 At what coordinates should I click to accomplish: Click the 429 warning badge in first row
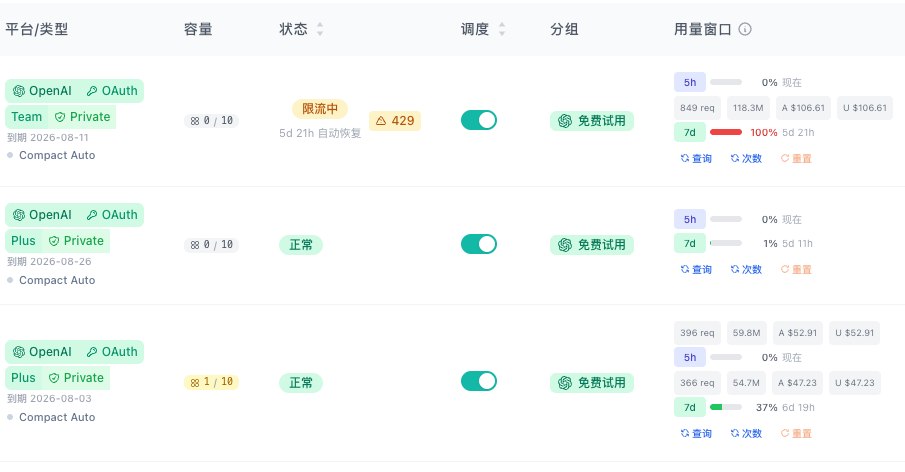coord(395,121)
